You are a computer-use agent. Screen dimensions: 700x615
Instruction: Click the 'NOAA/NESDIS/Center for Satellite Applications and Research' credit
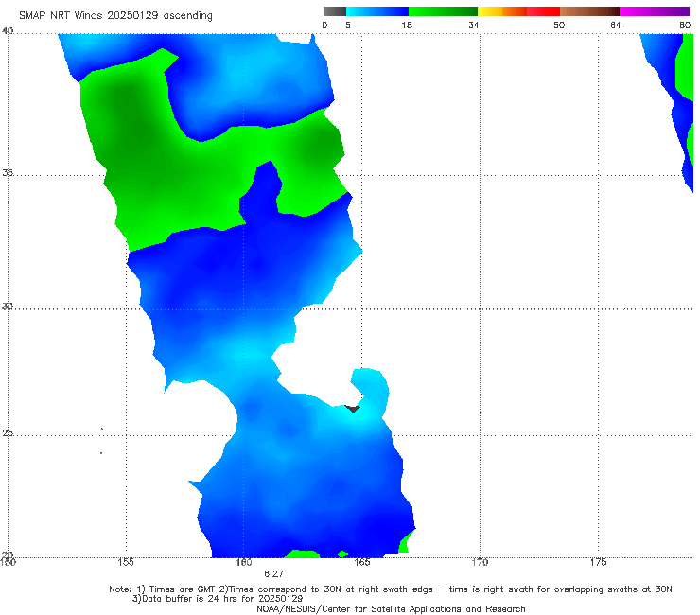[x=391, y=609]
